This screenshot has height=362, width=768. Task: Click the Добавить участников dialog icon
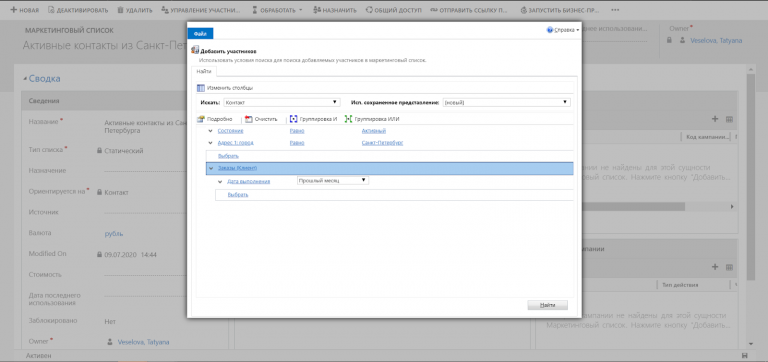[x=194, y=50]
